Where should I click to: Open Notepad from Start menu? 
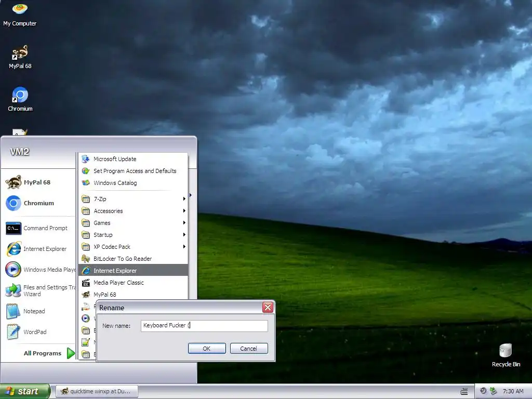[x=26, y=311]
